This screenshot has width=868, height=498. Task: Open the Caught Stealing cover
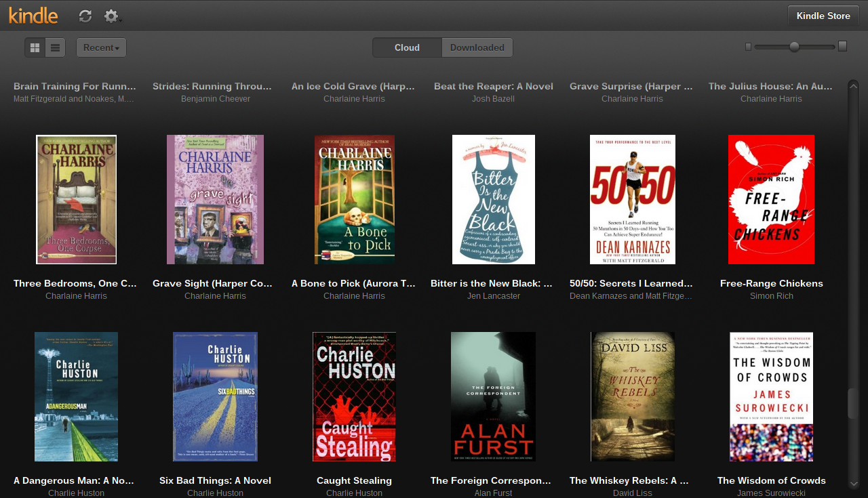point(354,396)
